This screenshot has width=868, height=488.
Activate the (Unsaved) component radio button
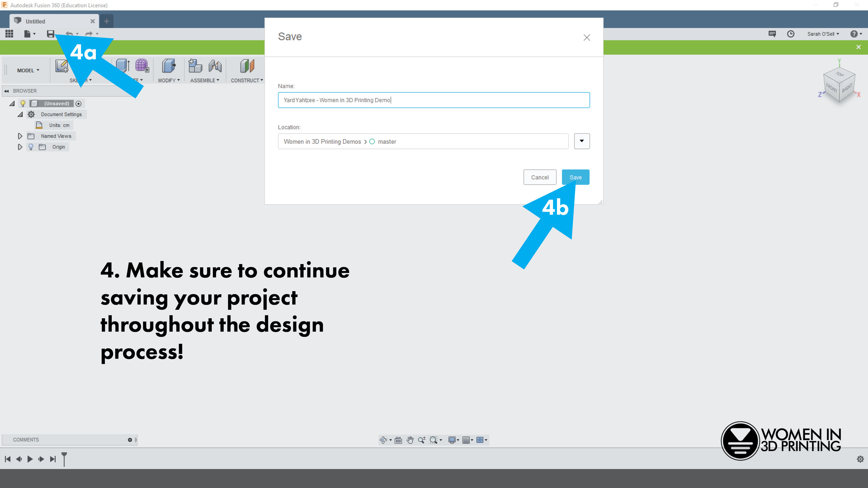[78, 103]
